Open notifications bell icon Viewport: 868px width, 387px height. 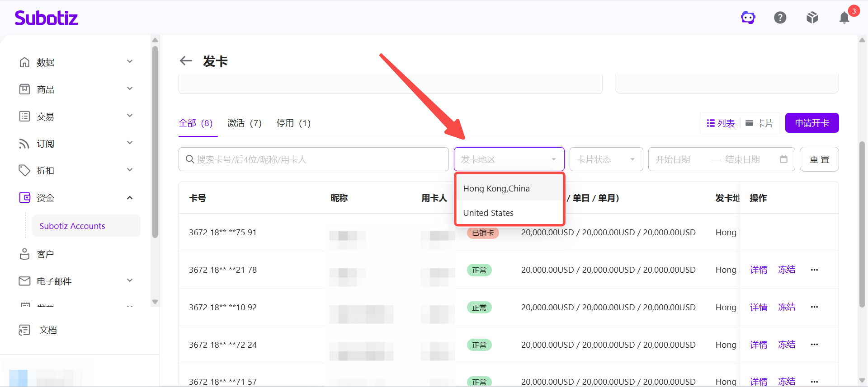click(844, 18)
